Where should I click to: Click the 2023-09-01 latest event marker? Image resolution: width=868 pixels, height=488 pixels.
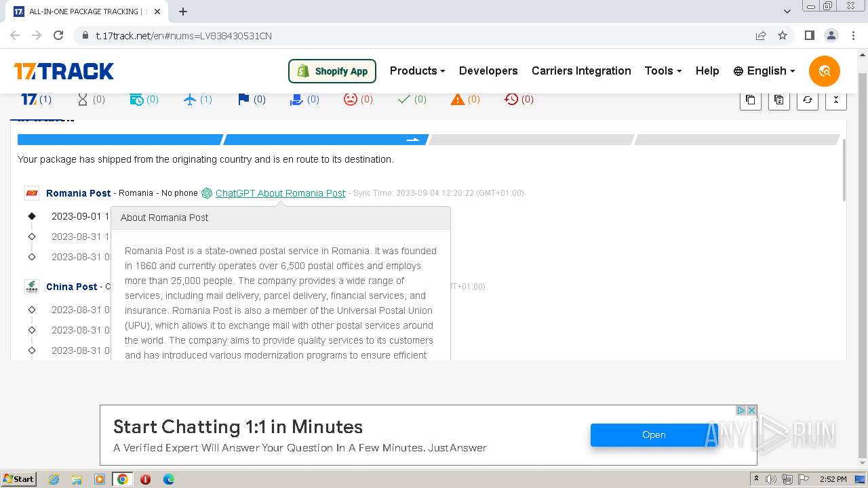[32, 216]
